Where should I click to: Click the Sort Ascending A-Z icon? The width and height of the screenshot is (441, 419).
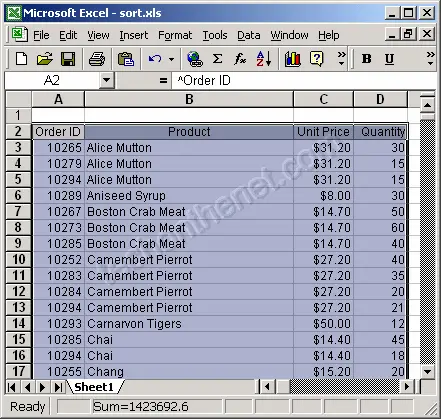coord(264,59)
